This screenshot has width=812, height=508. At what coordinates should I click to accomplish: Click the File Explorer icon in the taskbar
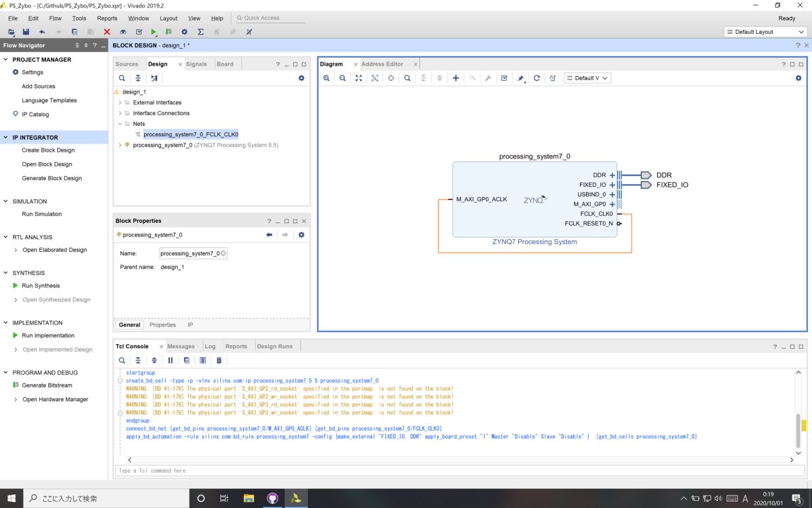(x=248, y=498)
